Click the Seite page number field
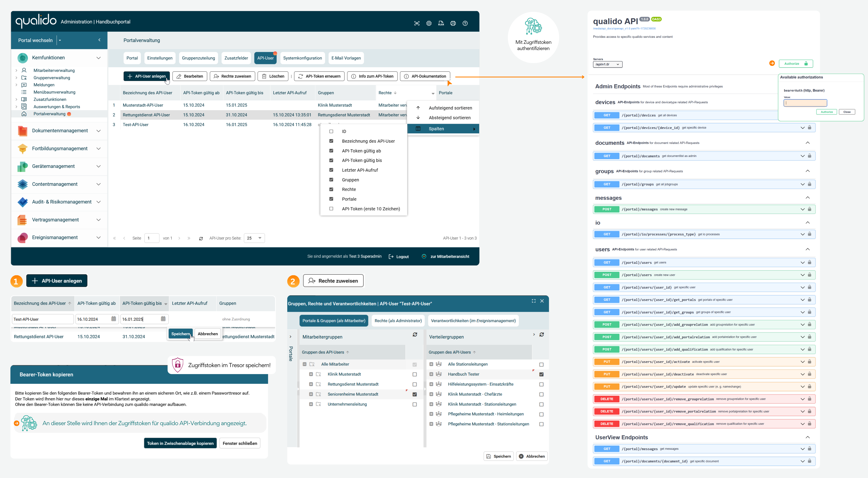868x478 pixels. coord(152,238)
